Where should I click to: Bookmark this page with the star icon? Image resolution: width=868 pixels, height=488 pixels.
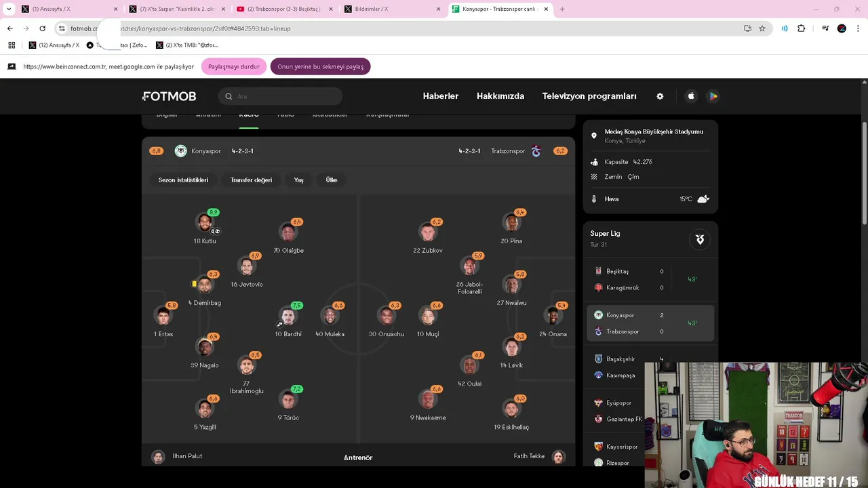coord(762,28)
